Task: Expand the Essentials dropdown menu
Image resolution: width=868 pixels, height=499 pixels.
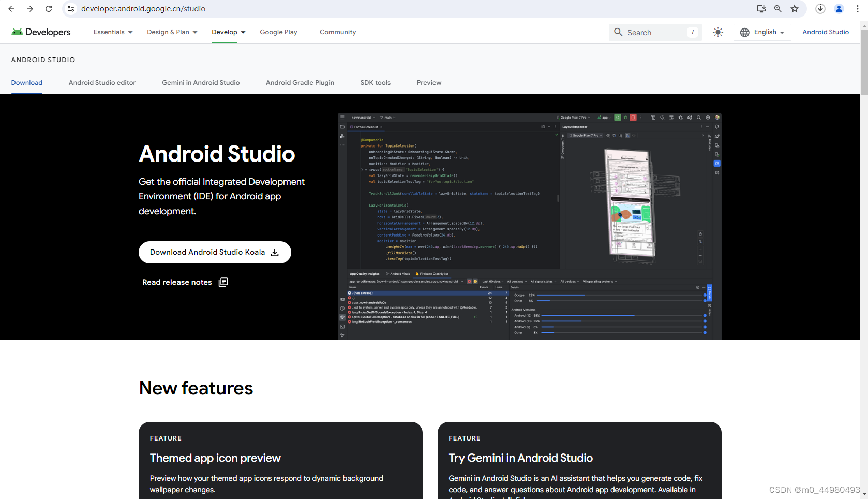Action: pos(113,32)
